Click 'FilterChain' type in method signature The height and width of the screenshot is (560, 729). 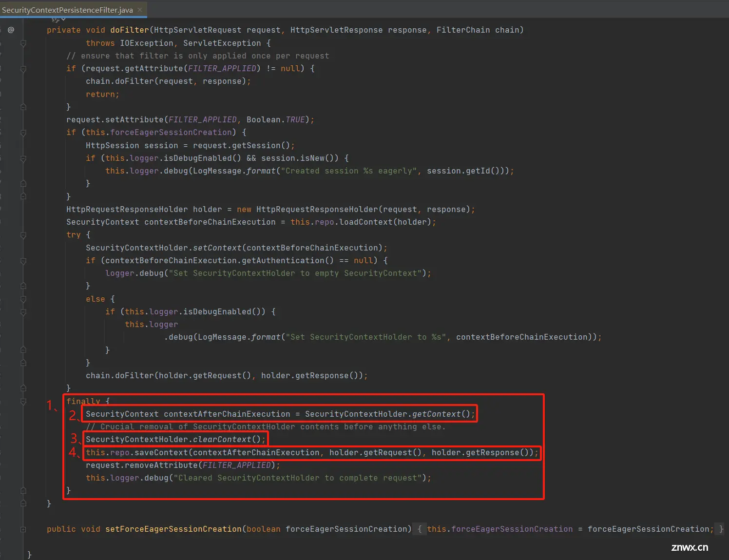point(463,30)
